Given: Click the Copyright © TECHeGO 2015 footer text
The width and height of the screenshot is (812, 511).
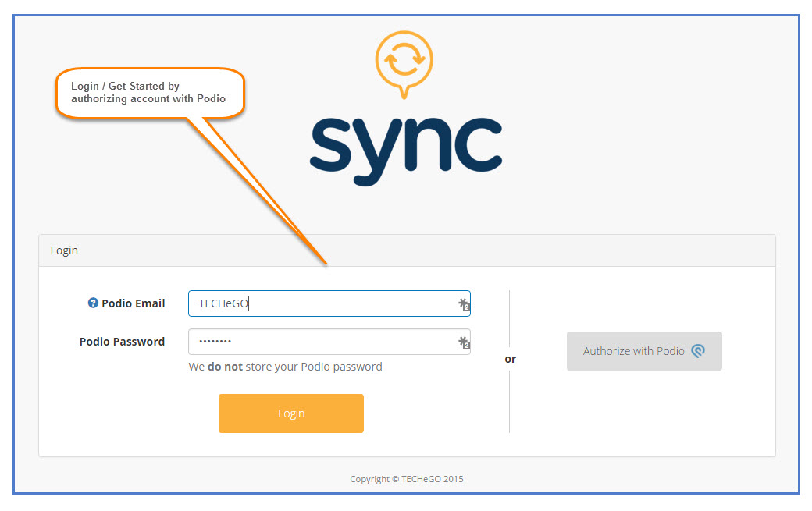Looking at the screenshot, I should click(x=407, y=479).
